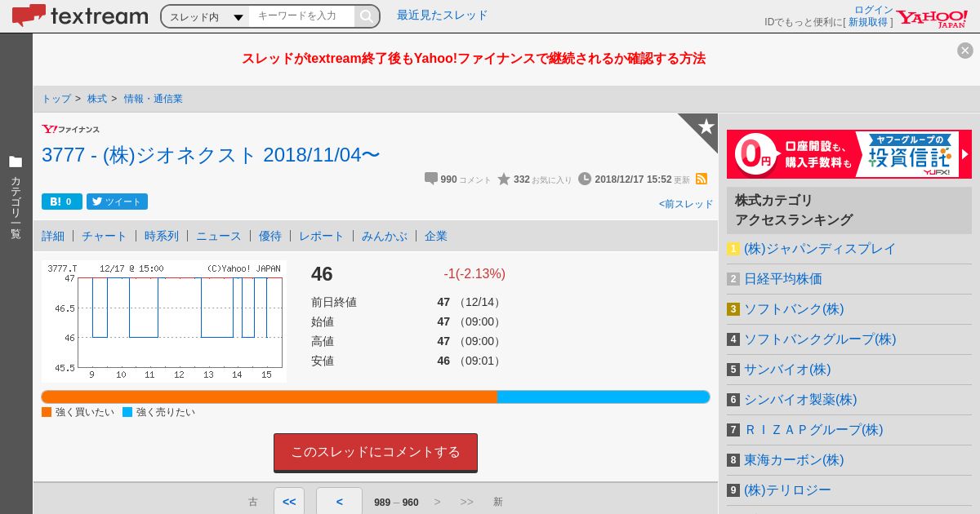Viewport: 980px width, 514px height.
Task: Open the スレッド内 search scope dropdown
Action: pyautogui.click(x=206, y=16)
